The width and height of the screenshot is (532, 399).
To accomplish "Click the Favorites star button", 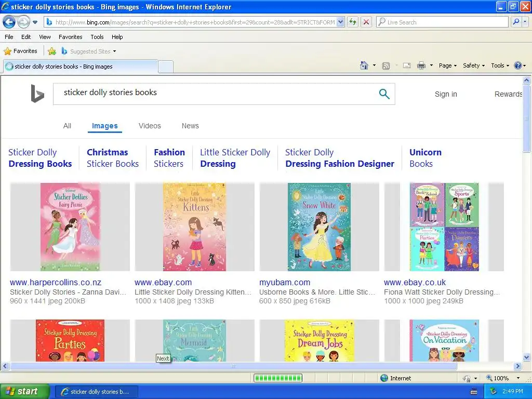I will tap(20, 51).
